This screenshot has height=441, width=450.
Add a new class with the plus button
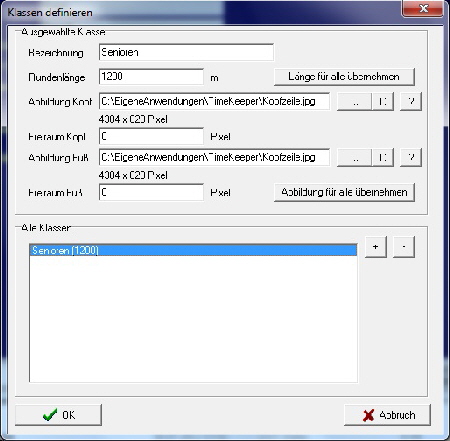tap(376, 247)
